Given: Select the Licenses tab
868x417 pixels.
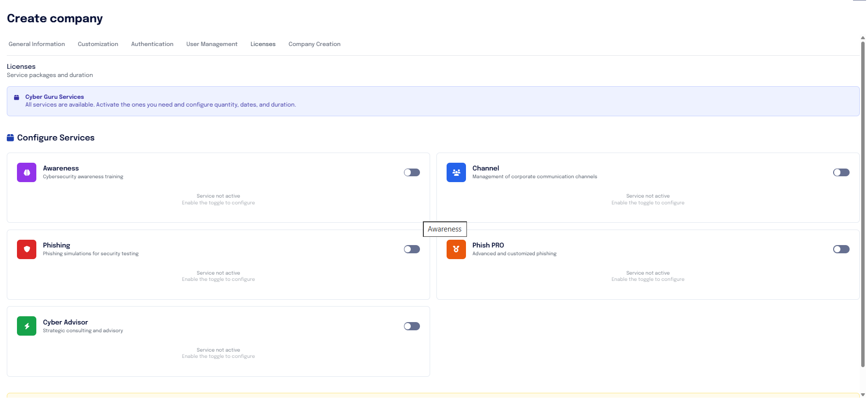Looking at the screenshot, I should pos(263,44).
